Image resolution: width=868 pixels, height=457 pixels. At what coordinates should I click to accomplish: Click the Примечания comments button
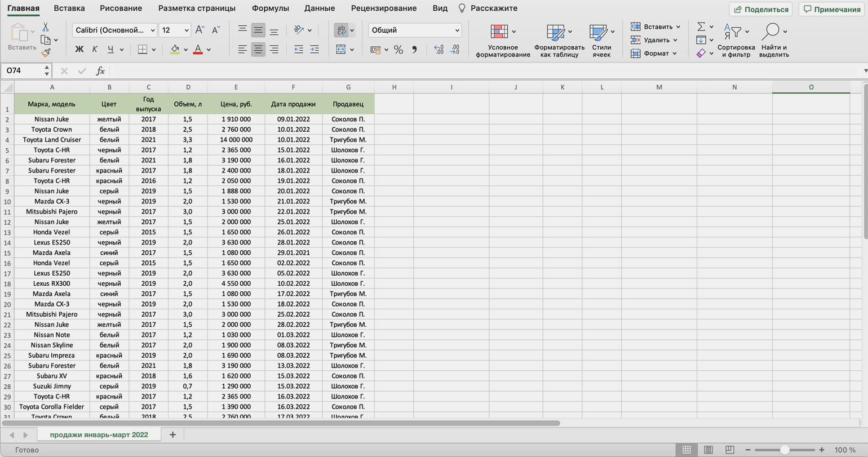[x=832, y=9]
